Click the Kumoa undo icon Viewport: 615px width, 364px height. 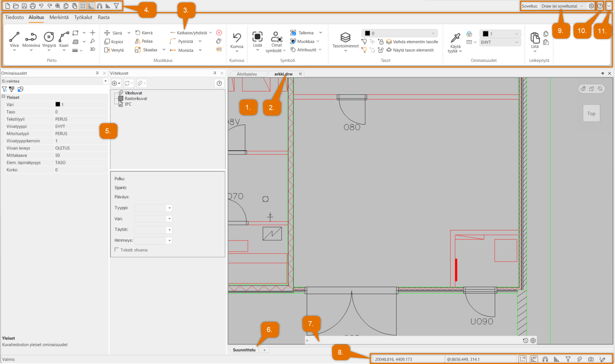pos(237,38)
